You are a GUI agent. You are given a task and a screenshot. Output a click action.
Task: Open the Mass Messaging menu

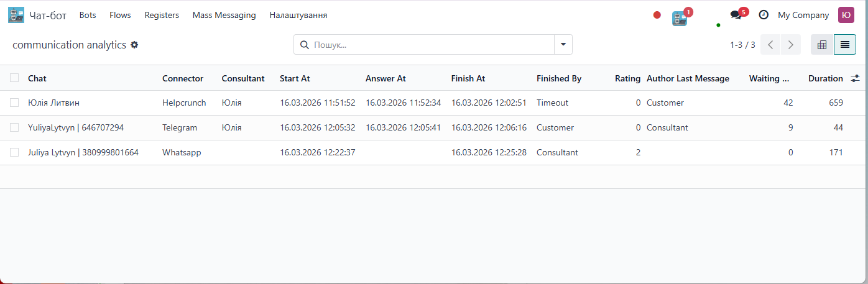point(224,15)
